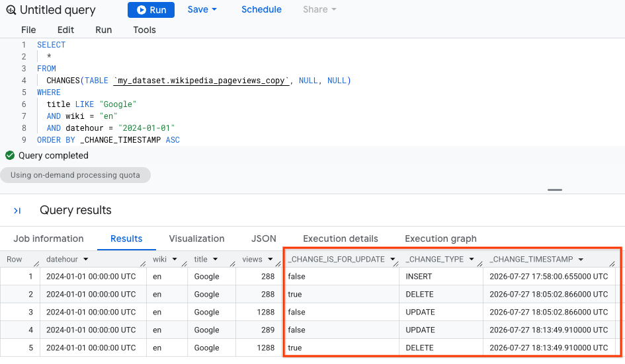Open the Share dropdown
This screenshot has height=364, width=625.
[319, 9]
